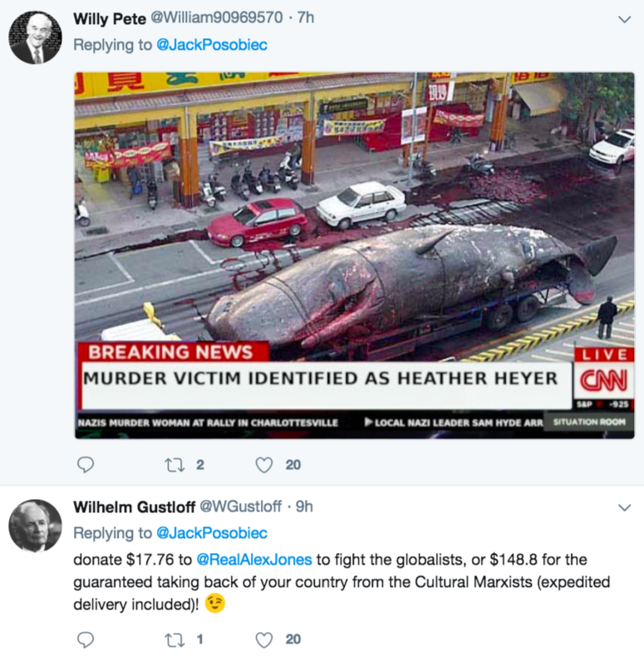Open the @RealAlexJones mention link
Image resolution: width=644 pixels, height=656 pixels.
pyautogui.click(x=254, y=560)
